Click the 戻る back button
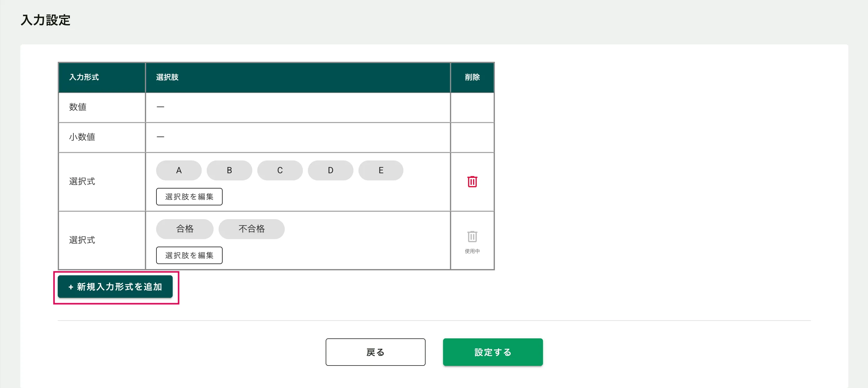This screenshot has width=868, height=388. [375, 352]
